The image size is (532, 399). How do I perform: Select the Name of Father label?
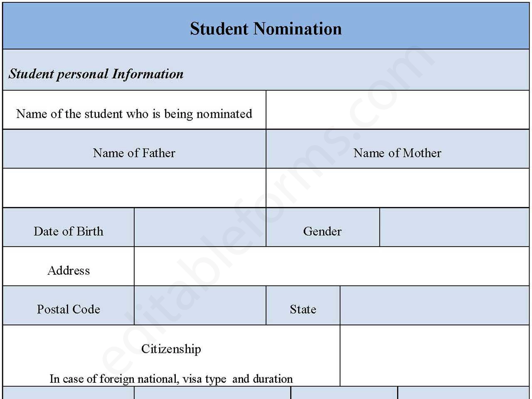click(x=134, y=153)
